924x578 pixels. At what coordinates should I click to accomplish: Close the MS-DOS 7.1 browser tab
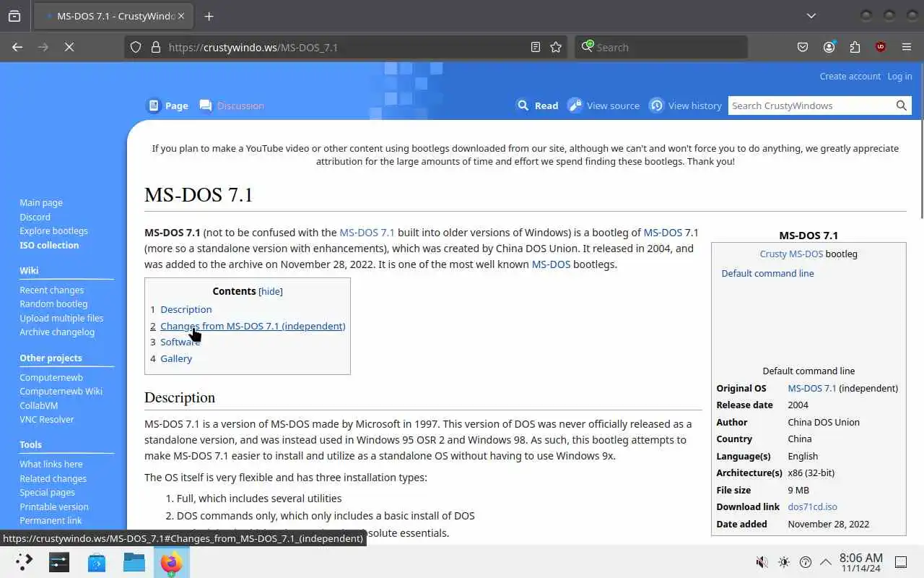(x=180, y=16)
